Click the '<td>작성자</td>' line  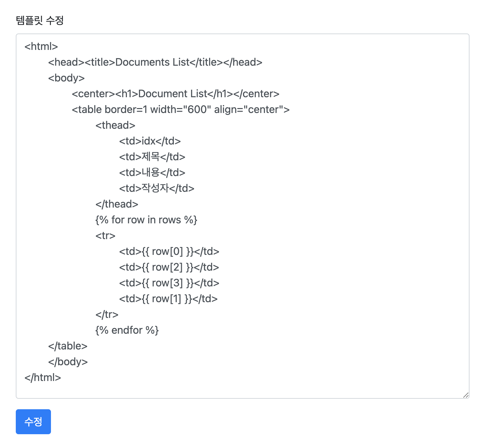click(x=157, y=188)
